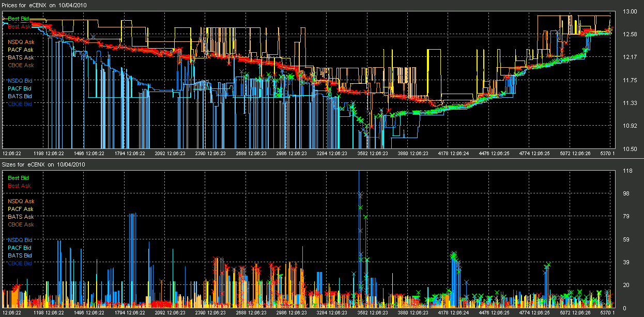Select NSDQ Ask legend label in Prices chart
The width and height of the screenshot is (644, 317).
coord(21,42)
